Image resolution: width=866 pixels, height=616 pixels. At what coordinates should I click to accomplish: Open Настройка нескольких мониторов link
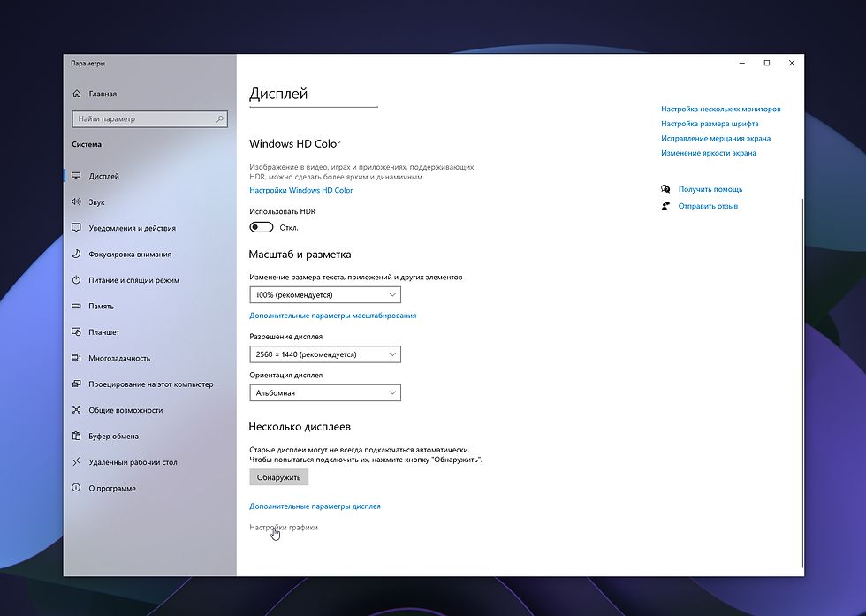click(721, 109)
